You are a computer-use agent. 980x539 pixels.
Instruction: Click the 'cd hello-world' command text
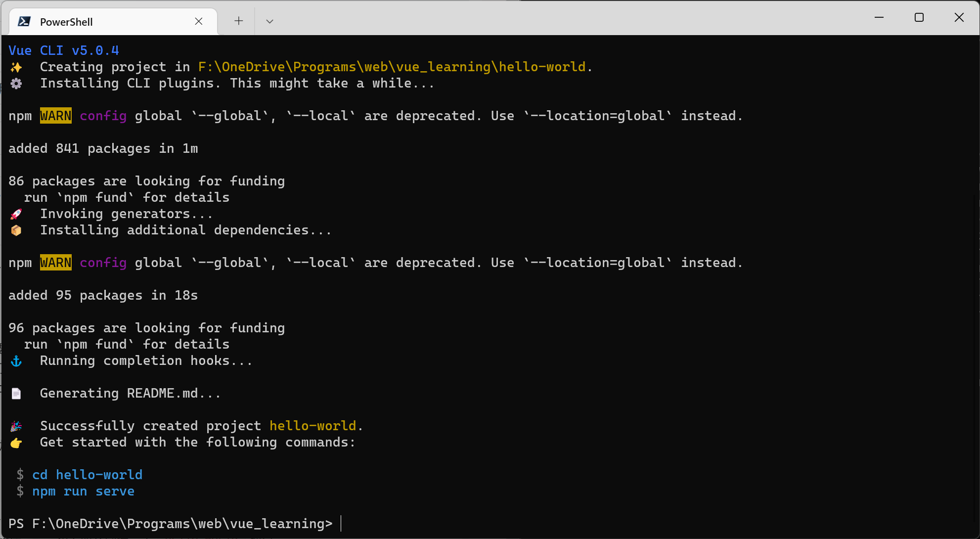coord(88,475)
